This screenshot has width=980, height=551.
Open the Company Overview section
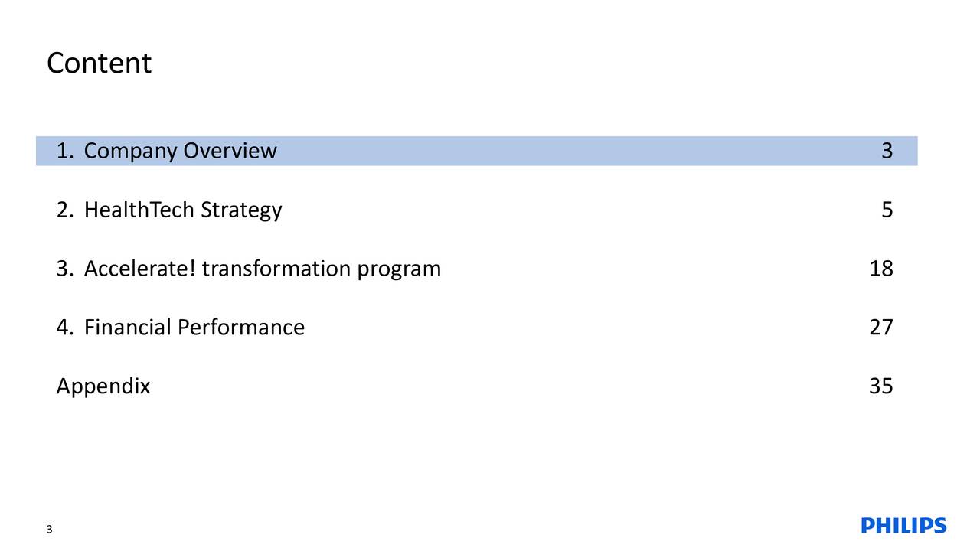tap(180, 152)
